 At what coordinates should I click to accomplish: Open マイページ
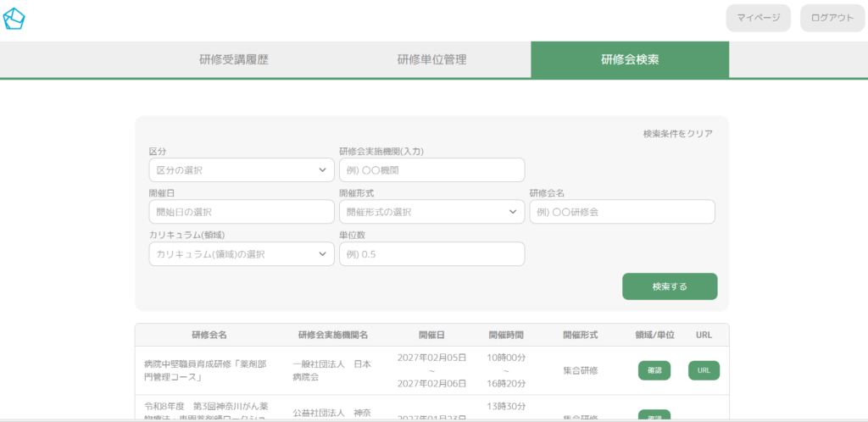click(x=759, y=18)
